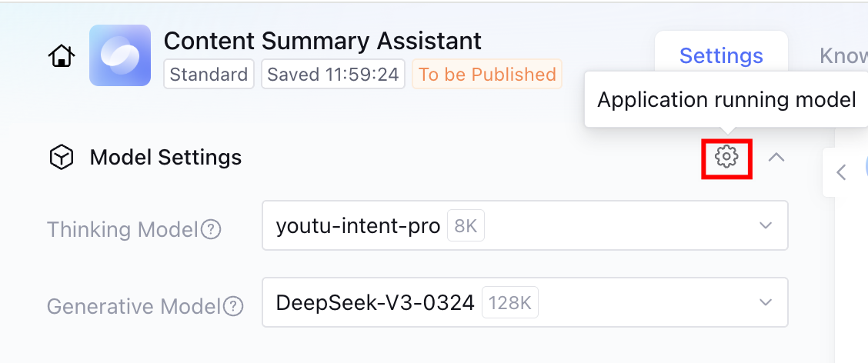The height and width of the screenshot is (363, 868).
Task: Click the left arrow on the side panel
Action: (841, 172)
